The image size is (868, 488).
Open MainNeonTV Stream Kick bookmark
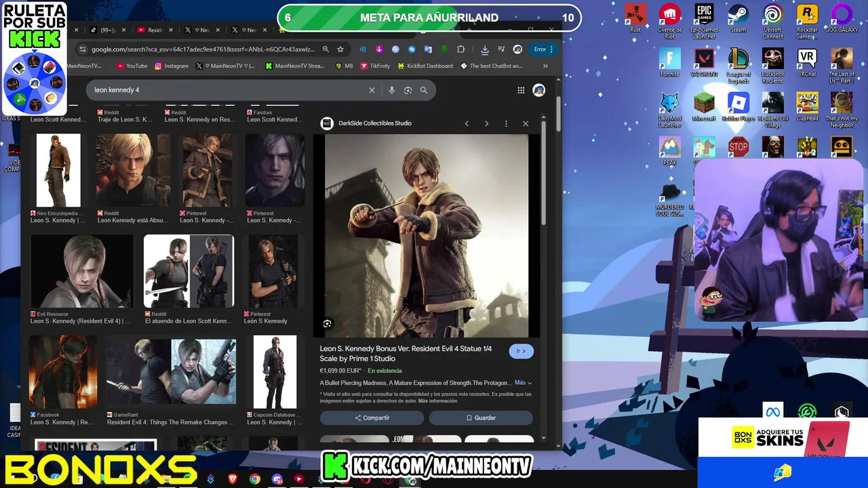(x=295, y=66)
